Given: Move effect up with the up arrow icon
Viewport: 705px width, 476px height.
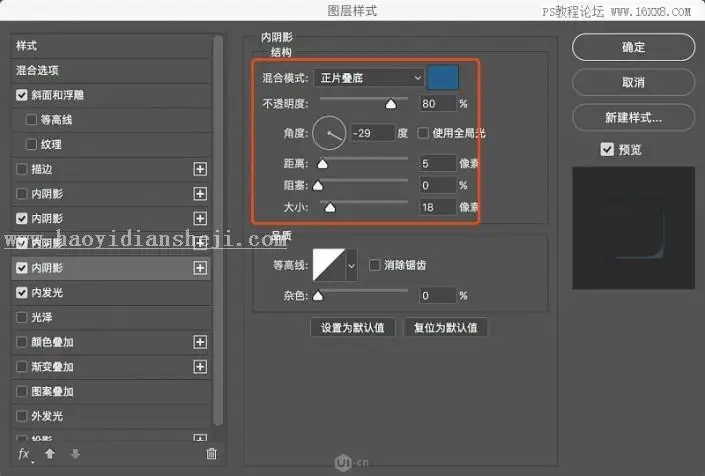Looking at the screenshot, I should point(50,454).
